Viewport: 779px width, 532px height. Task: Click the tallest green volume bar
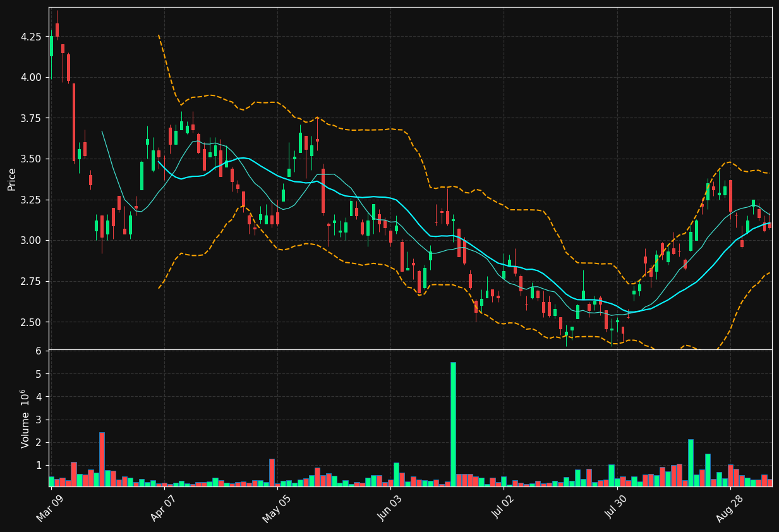point(453,424)
